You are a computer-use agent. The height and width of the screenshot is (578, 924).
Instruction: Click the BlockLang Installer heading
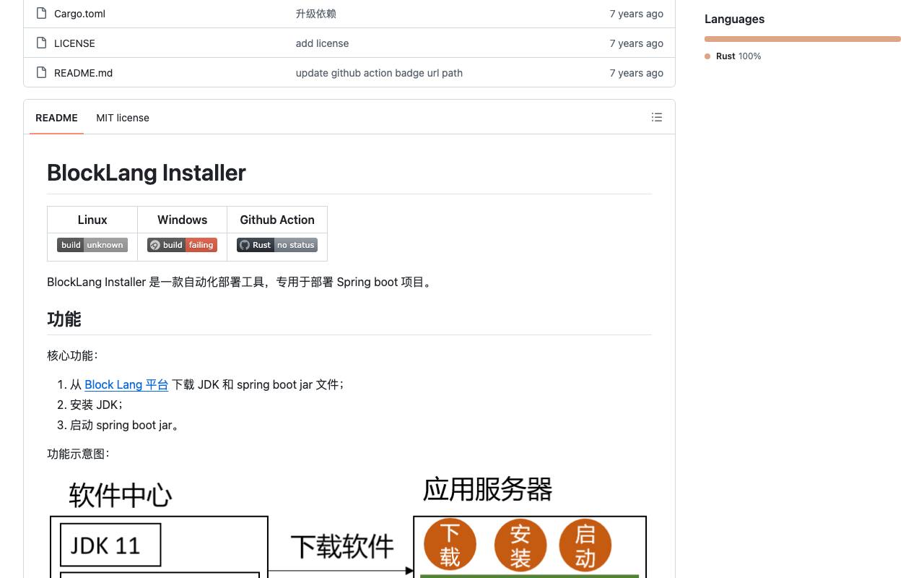[147, 173]
